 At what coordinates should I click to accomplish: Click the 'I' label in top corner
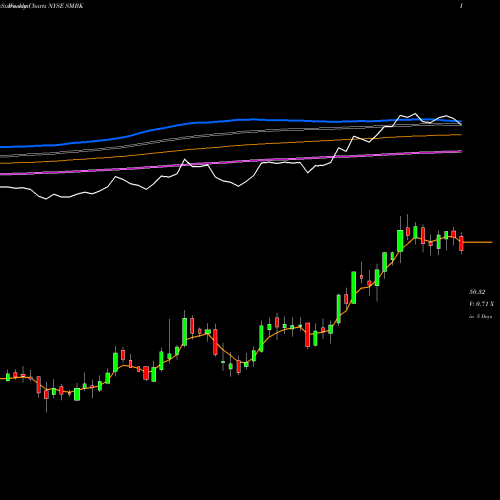point(461,6)
